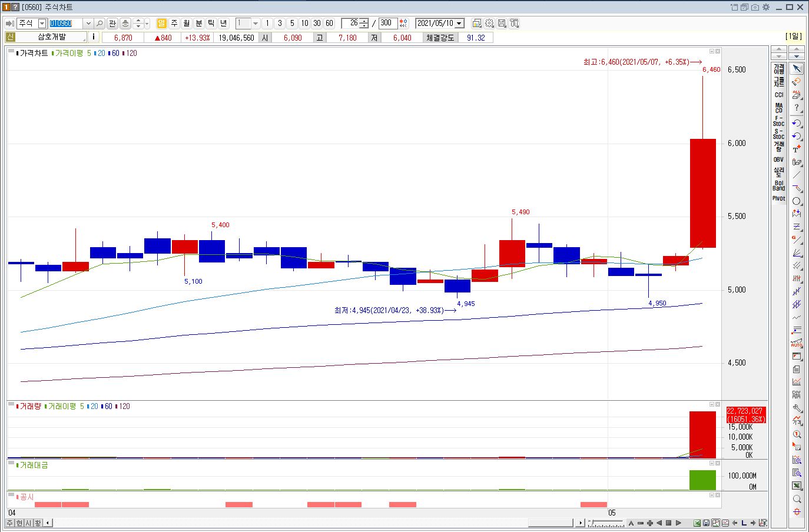This screenshot has height=532, width=809.
Task: Click the erase-all (ALL eraser) tool
Action: coord(797,95)
